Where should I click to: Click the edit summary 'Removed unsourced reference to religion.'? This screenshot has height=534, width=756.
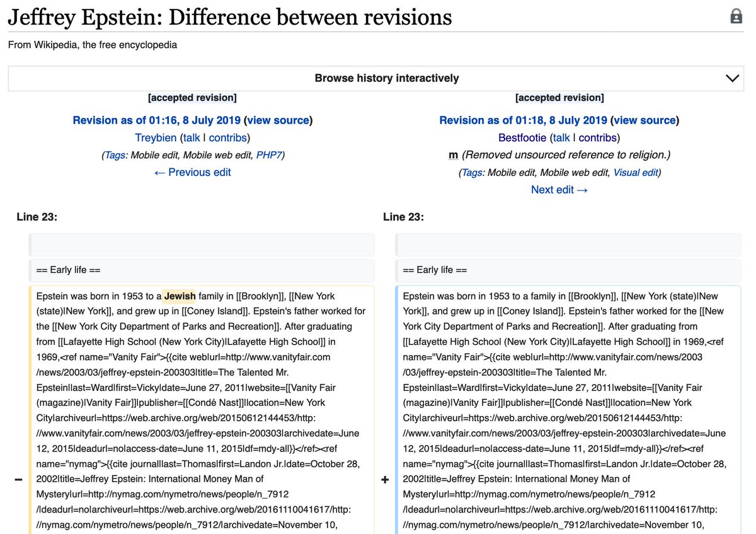pos(566,154)
